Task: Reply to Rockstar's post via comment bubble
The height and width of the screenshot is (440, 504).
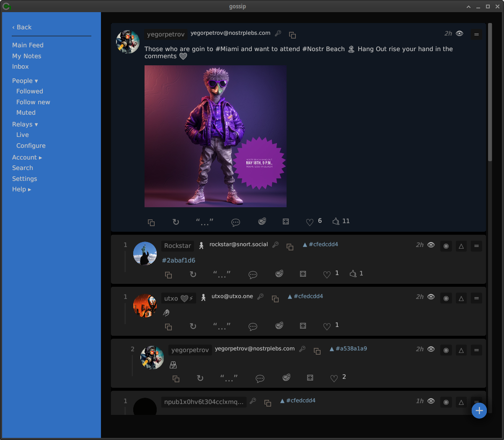Action: [253, 275]
